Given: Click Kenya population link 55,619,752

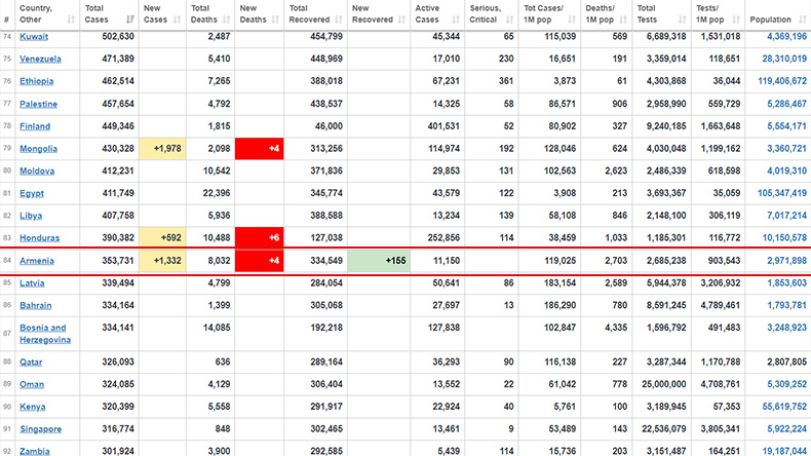Looking at the screenshot, I should point(784,406).
